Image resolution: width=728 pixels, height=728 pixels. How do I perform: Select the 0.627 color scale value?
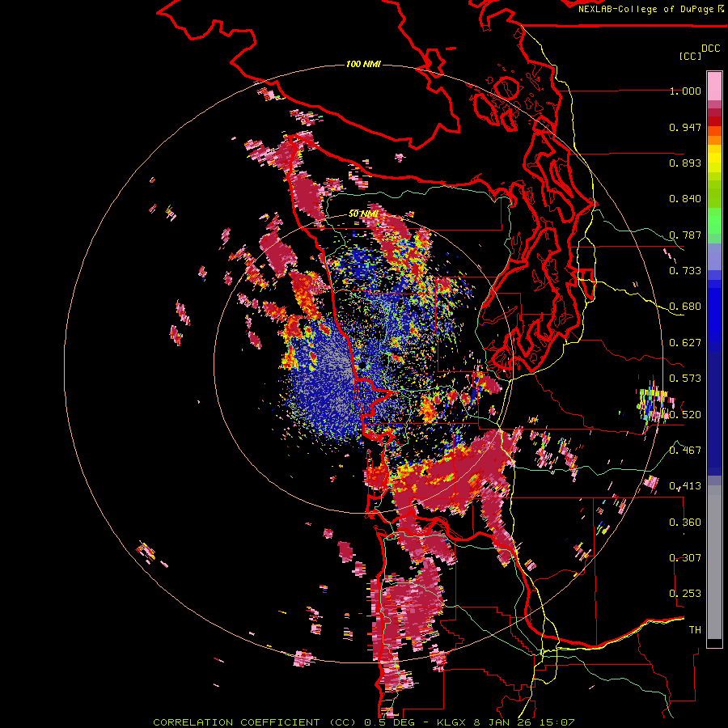[x=685, y=343]
